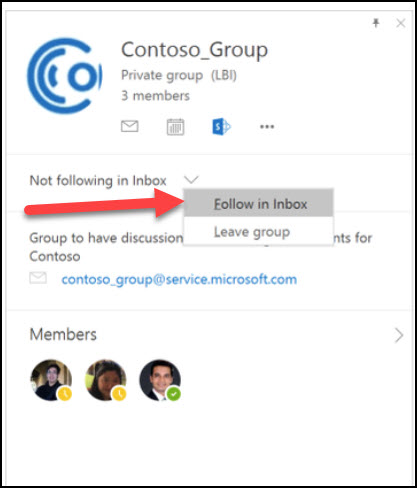Open the contoso_group@service.microsoft.com link

coord(179,280)
